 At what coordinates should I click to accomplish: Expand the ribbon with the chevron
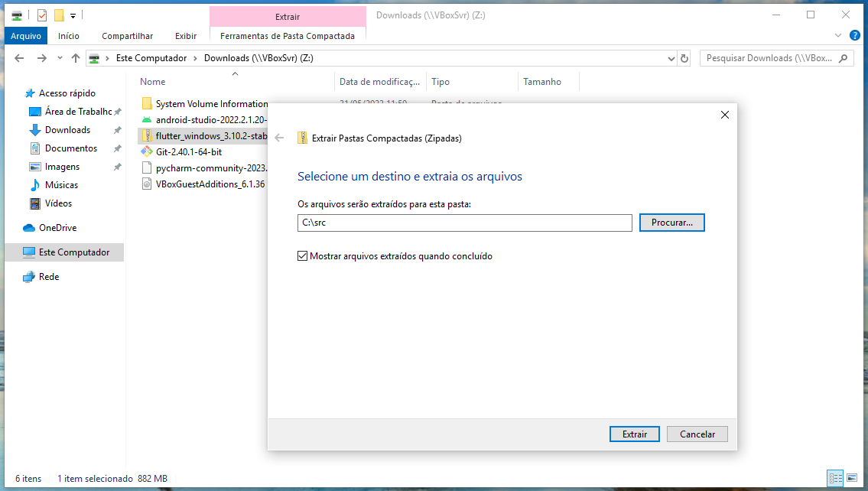(x=837, y=35)
